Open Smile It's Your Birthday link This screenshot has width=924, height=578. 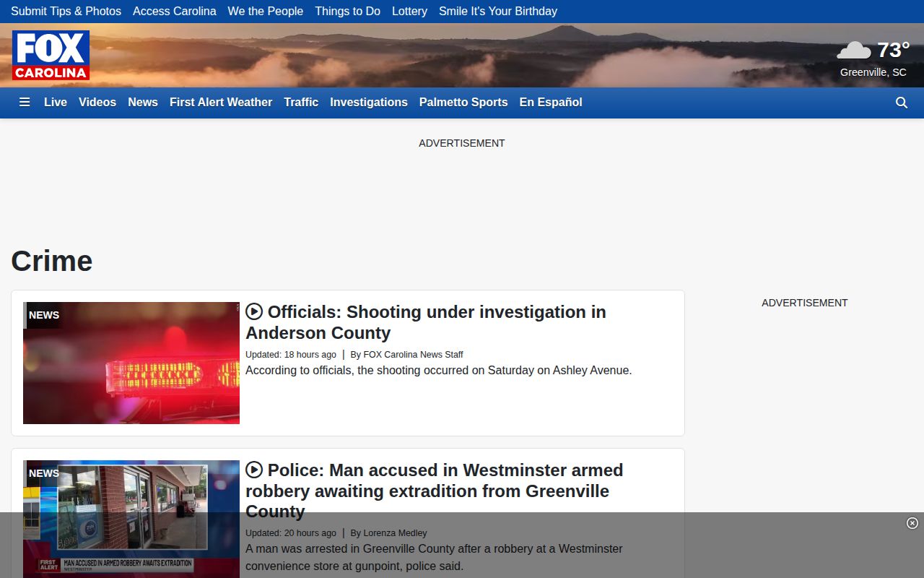tap(498, 12)
